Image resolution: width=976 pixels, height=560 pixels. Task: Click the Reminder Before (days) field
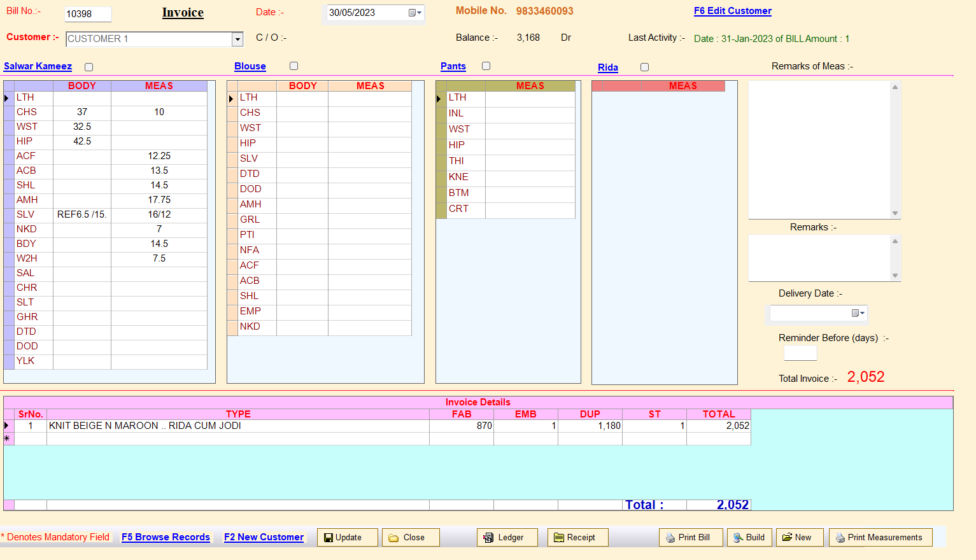[x=800, y=353]
